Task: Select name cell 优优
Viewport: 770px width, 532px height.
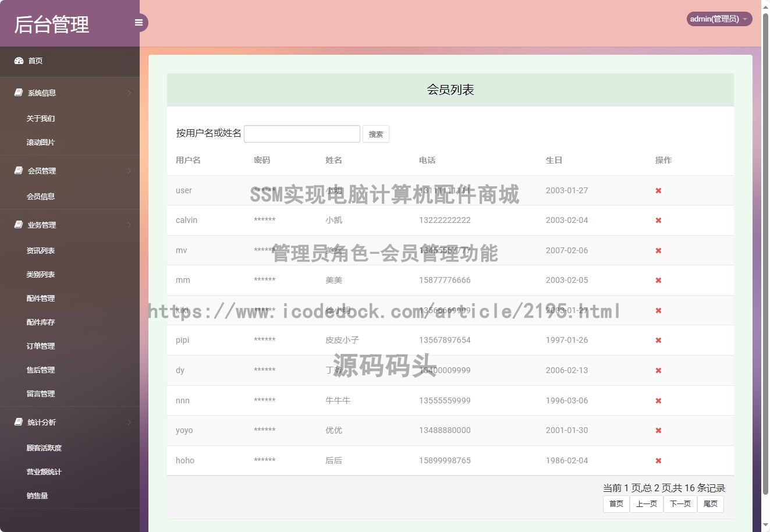Action: [333, 430]
